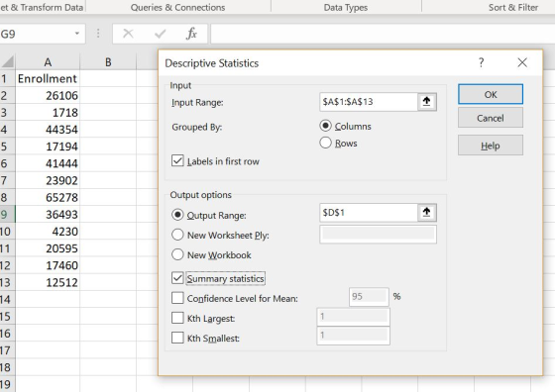Select the New Workbook radio button
This screenshot has height=392, width=555.
tap(177, 254)
